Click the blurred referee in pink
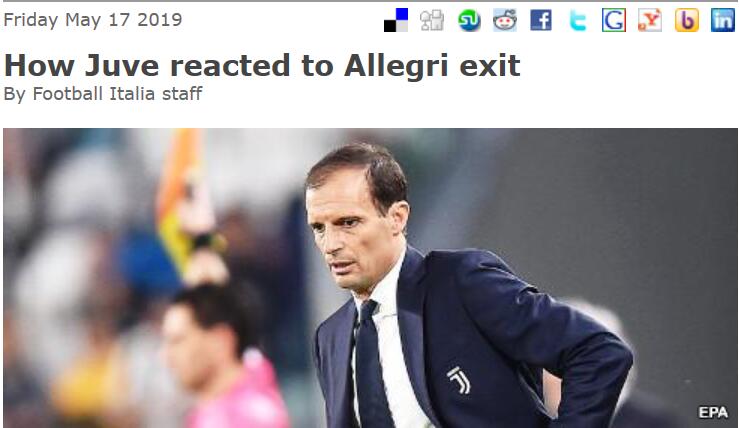 (x=222, y=358)
